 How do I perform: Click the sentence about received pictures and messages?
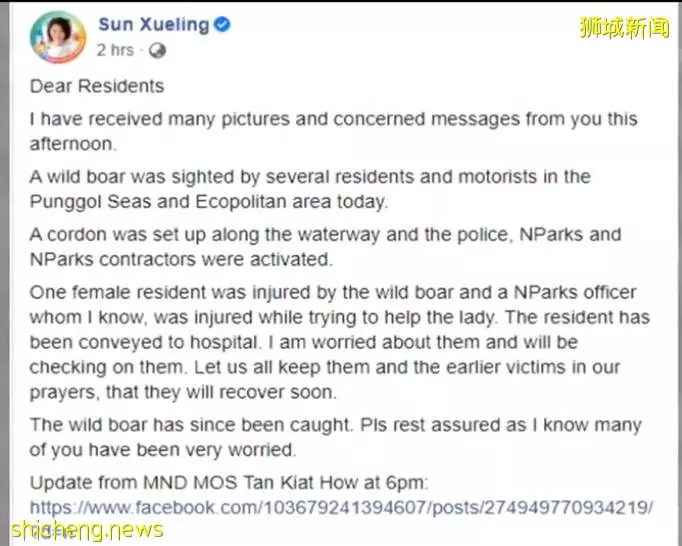click(x=334, y=131)
